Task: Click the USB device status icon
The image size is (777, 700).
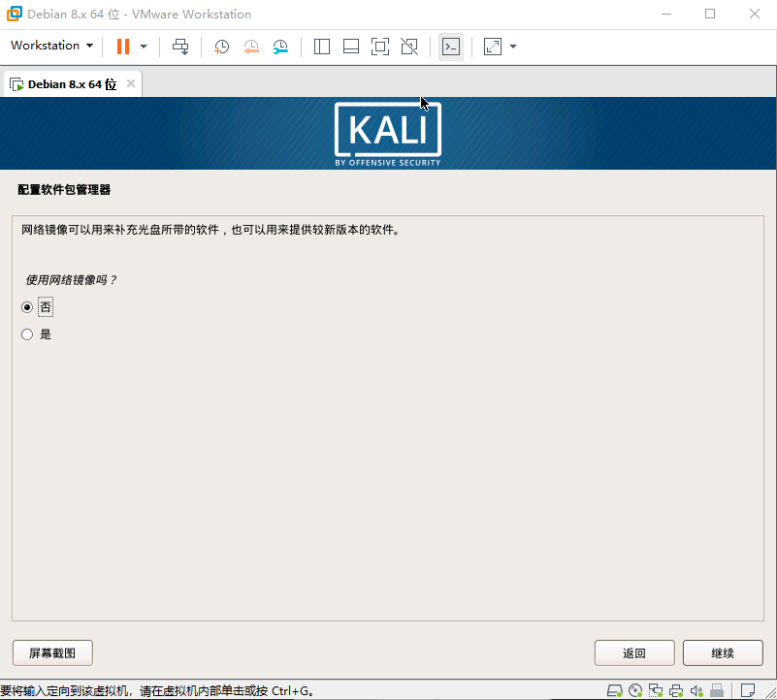Action: click(x=717, y=690)
